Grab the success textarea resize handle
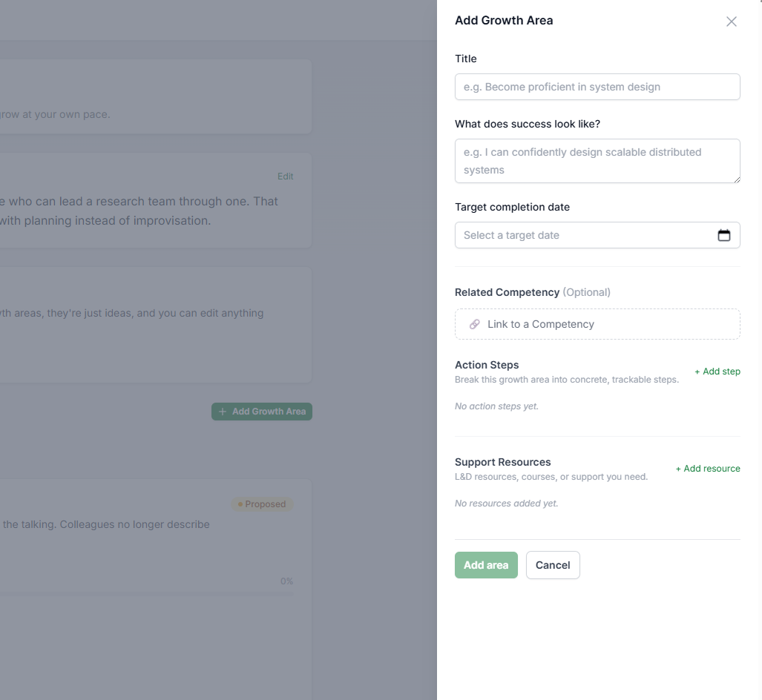This screenshot has width=762, height=700. point(737,179)
